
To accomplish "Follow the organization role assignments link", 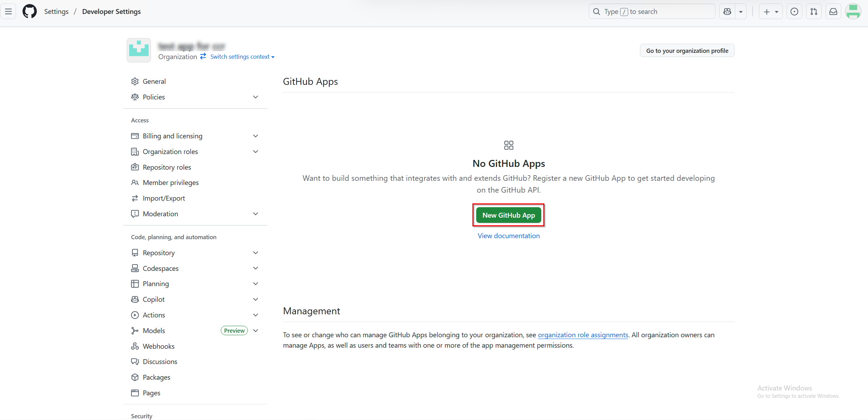I will (583, 335).
